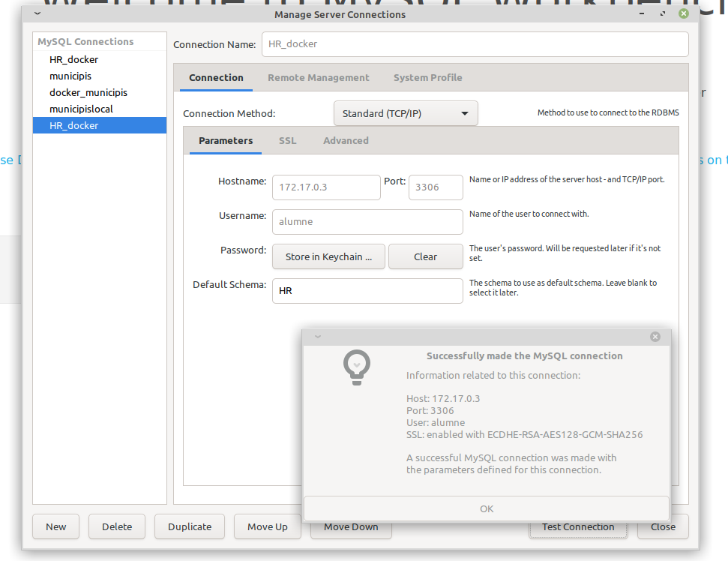
Task: Create a New connection
Action: click(x=56, y=526)
